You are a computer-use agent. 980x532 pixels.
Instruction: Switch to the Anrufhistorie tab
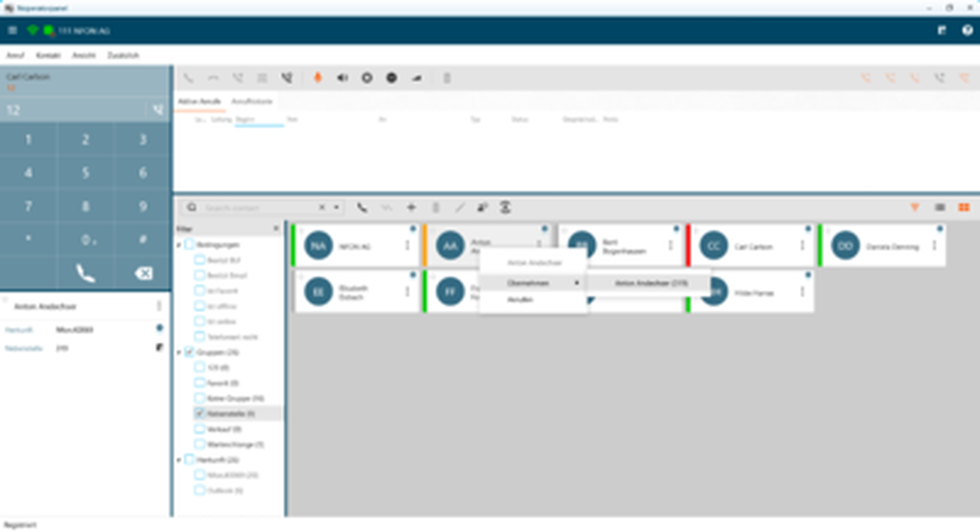(x=251, y=101)
